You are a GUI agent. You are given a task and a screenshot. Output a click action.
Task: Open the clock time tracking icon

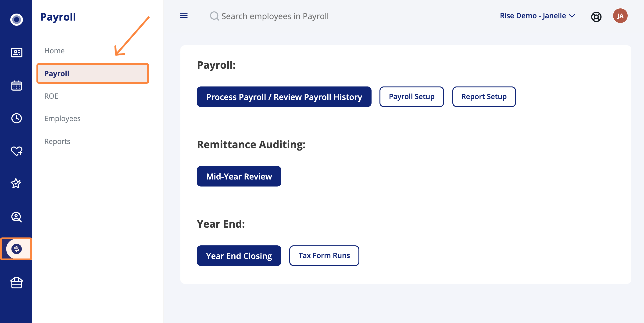click(17, 118)
